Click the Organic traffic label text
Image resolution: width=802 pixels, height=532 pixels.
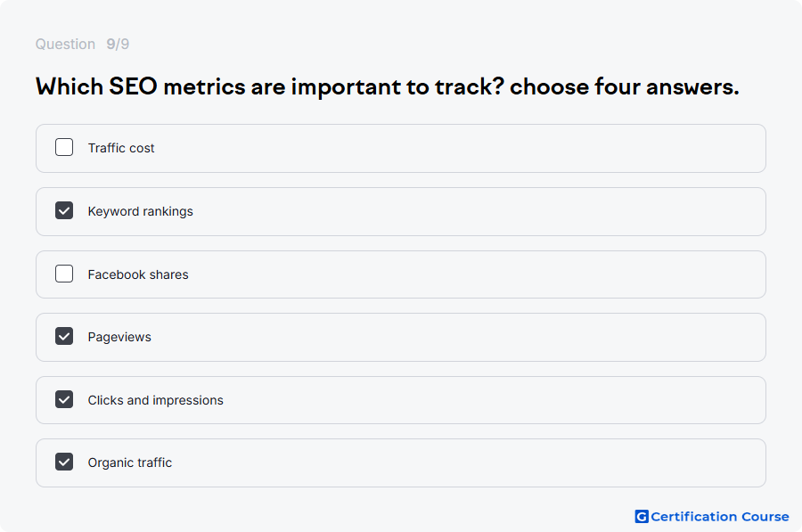(129, 462)
